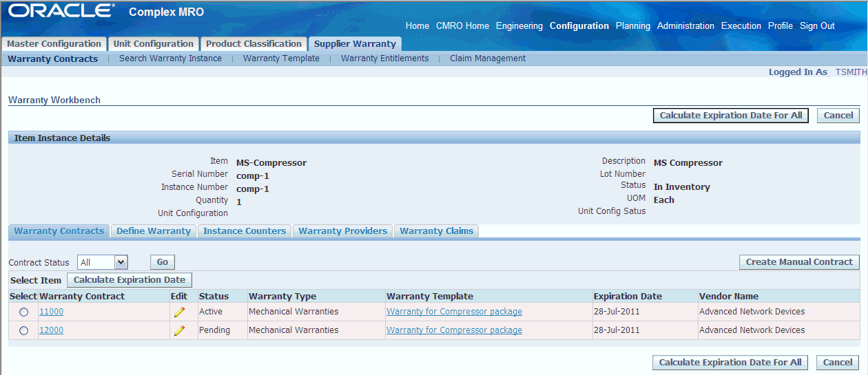868x375 pixels.
Task: Go to Home link
Action: click(x=417, y=26)
